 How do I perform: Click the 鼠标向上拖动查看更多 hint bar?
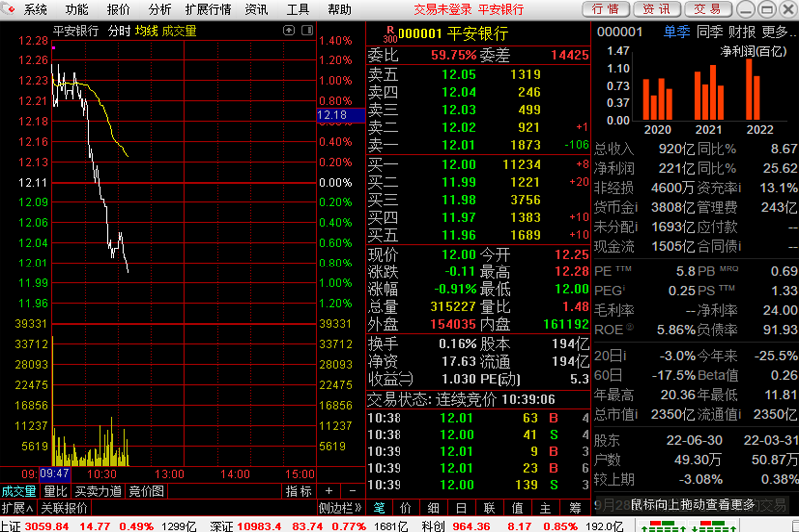point(693,505)
